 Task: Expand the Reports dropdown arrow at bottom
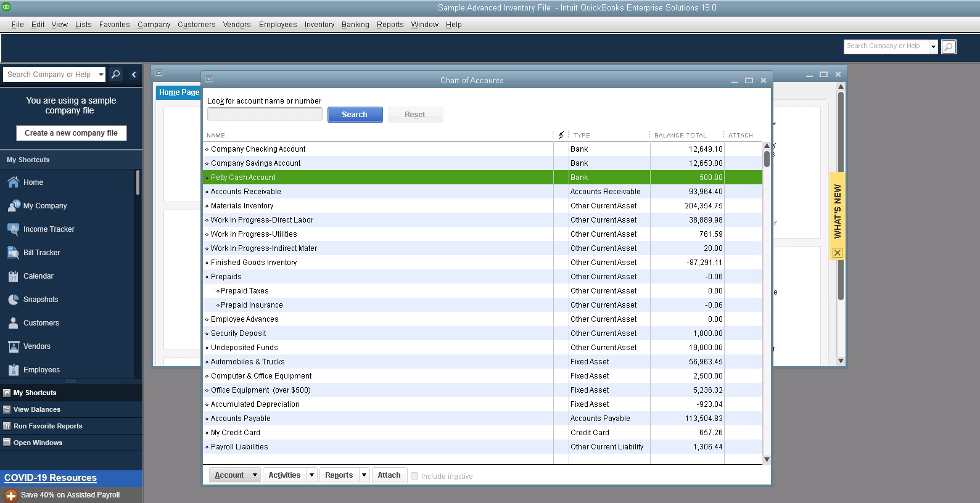tap(364, 475)
